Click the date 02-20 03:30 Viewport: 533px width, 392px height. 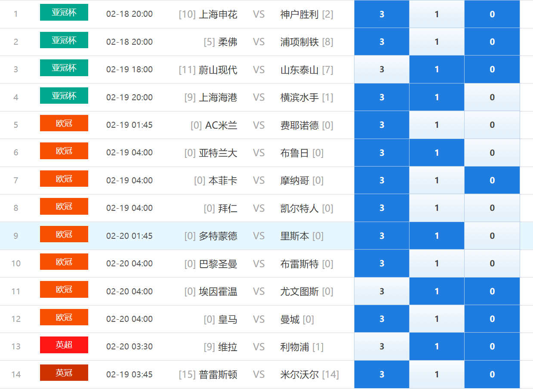(129, 347)
